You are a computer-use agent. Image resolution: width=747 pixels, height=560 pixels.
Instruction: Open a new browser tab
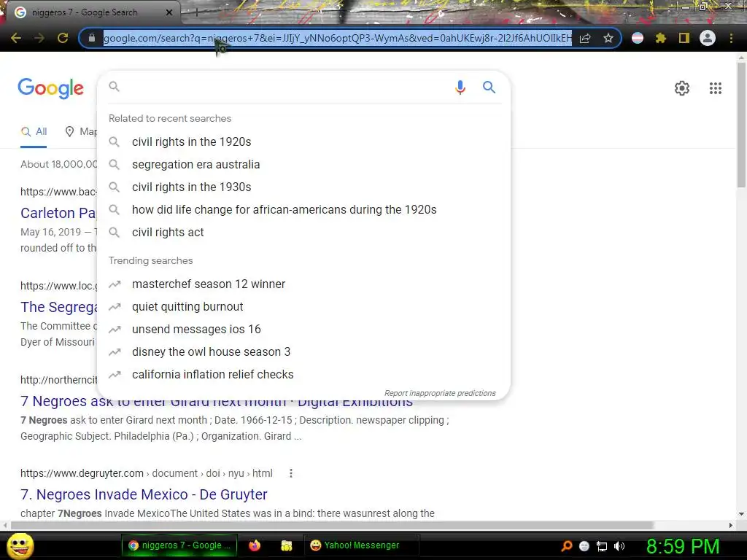pyautogui.click(x=196, y=13)
